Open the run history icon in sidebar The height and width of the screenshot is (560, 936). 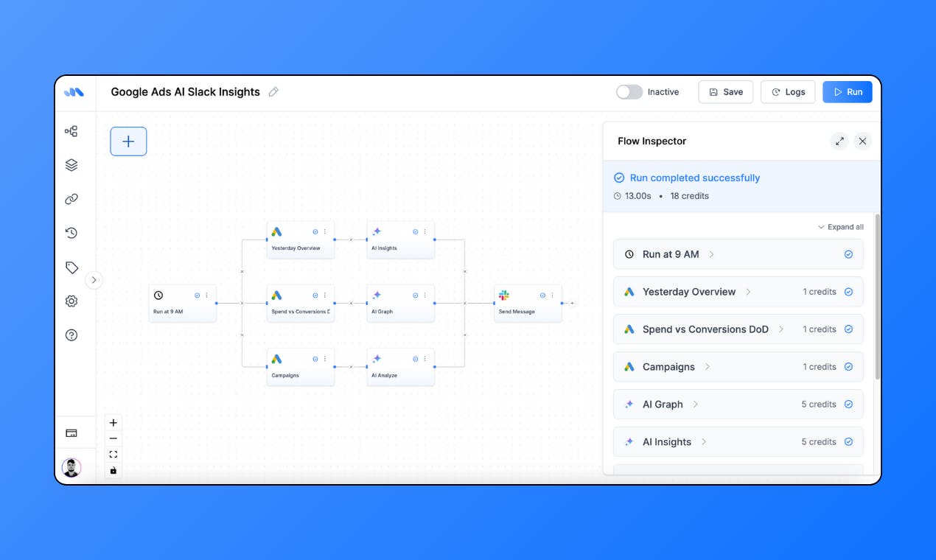point(71,233)
